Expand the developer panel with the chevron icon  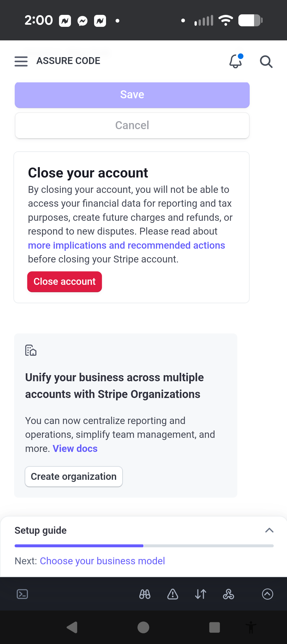click(268, 594)
